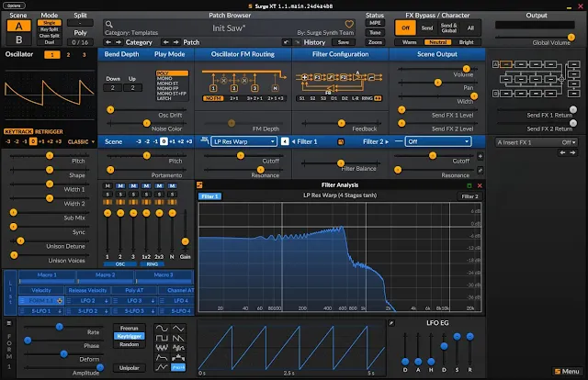Image resolution: width=588 pixels, height=380 pixels.
Task: Switch to the Filter 1 analysis tab
Action: tap(209, 196)
